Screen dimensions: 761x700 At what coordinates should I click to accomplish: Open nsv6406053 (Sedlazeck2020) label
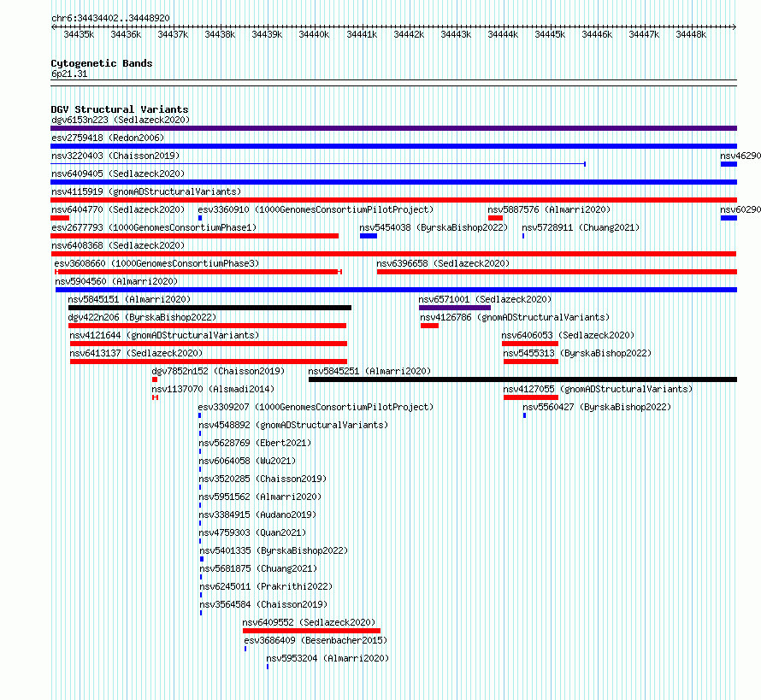coord(568,335)
